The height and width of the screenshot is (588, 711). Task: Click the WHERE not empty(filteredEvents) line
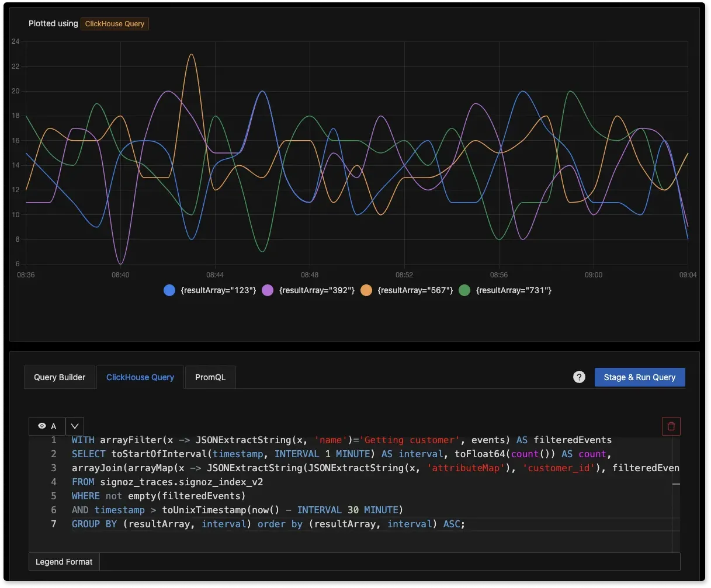tap(159, 496)
